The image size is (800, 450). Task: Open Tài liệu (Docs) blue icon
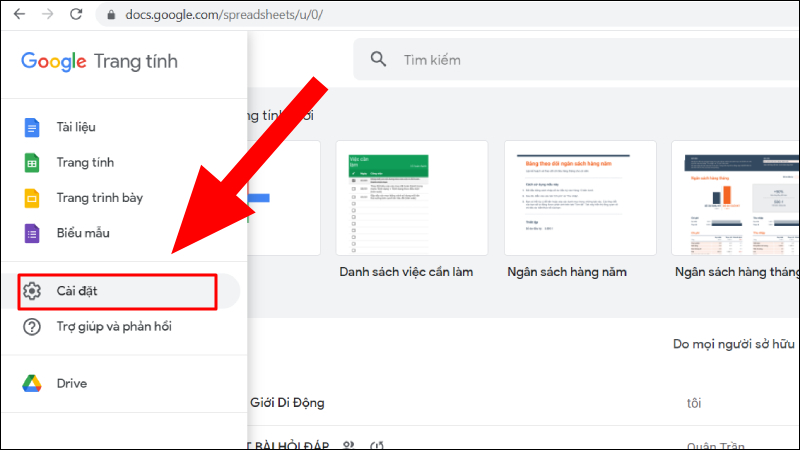click(x=32, y=127)
